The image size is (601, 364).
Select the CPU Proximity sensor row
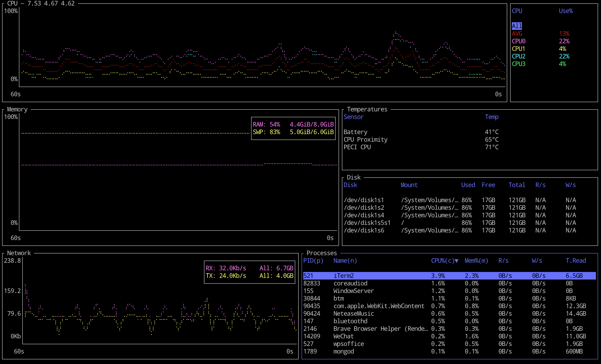365,140
